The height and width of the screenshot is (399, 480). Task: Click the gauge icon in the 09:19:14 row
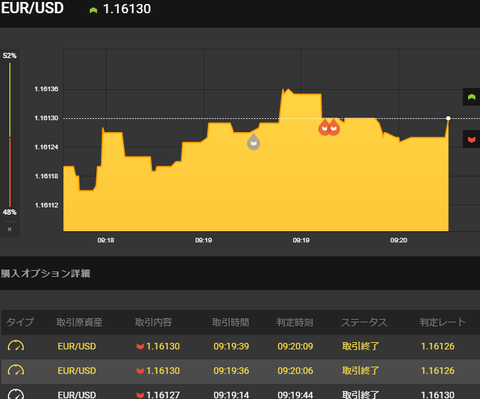click(16, 394)
